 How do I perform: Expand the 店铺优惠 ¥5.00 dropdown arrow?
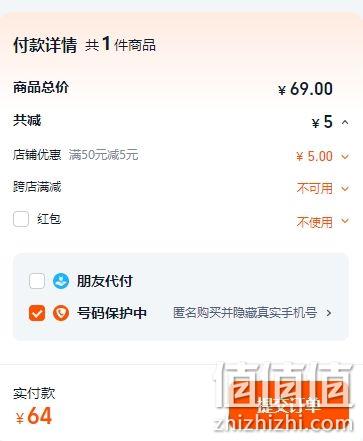coord(345,156)
